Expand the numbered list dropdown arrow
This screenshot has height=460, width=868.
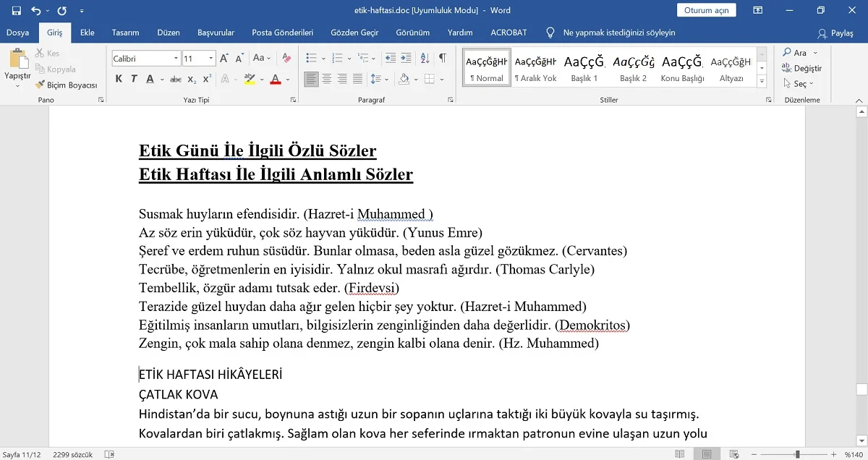[x=348, y=59]
